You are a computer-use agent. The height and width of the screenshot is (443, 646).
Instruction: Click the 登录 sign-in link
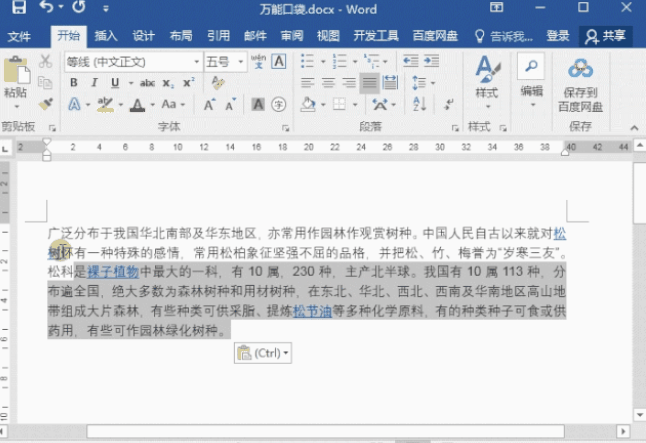(558, 36)
